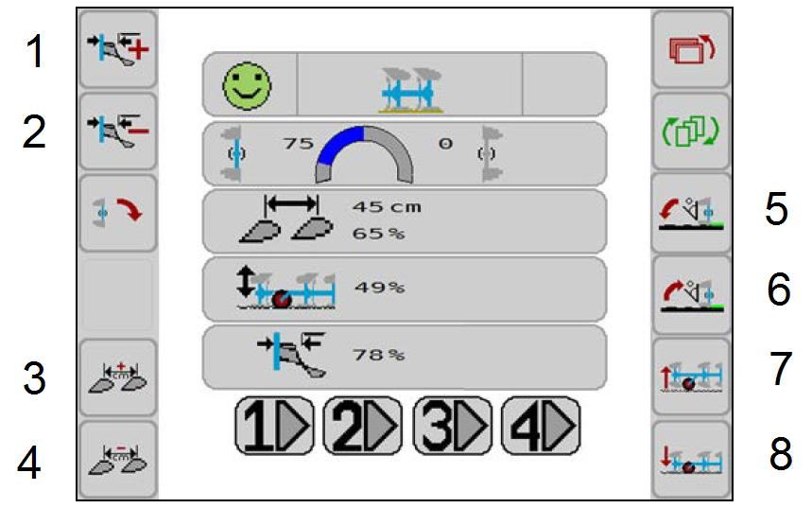The width and height of the screenshot is (812, 508).
Task: Click the plough turn-over red arrow icon
Action: click(118, 213)
